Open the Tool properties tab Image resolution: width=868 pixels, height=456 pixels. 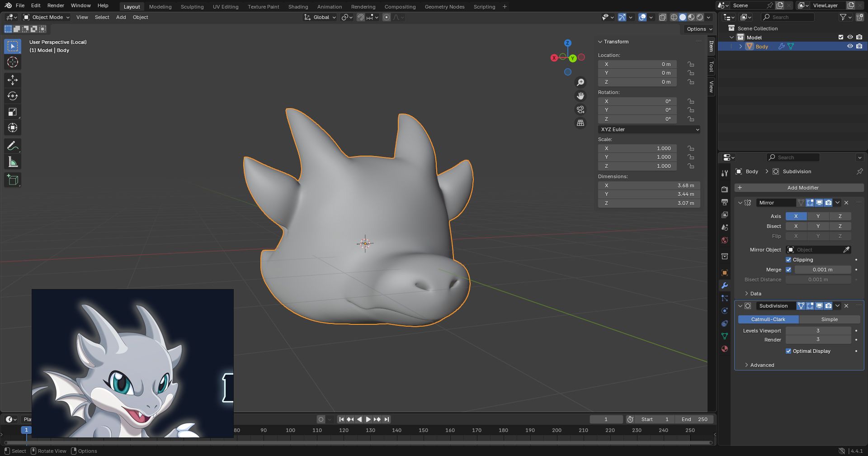(725, 173)
